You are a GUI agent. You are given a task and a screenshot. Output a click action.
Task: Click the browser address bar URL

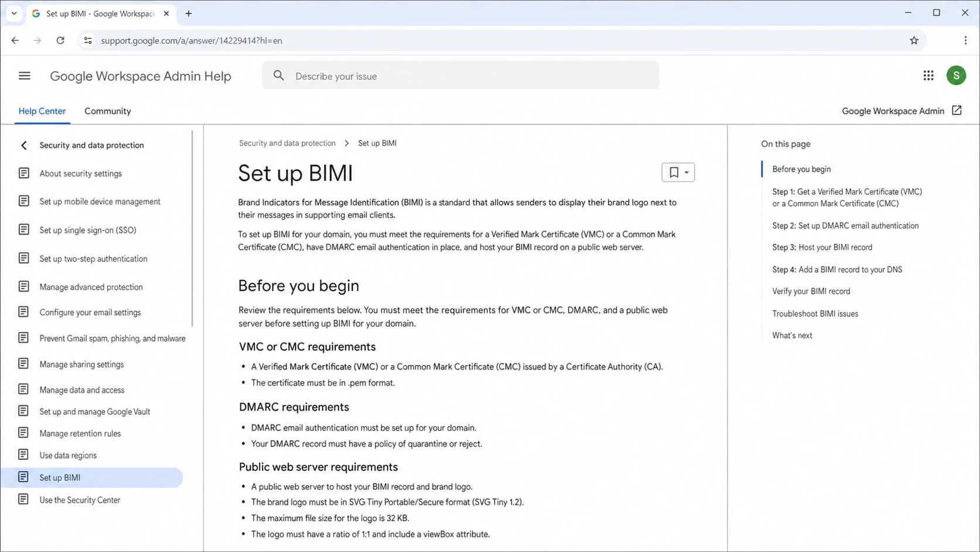pos(192,40)
